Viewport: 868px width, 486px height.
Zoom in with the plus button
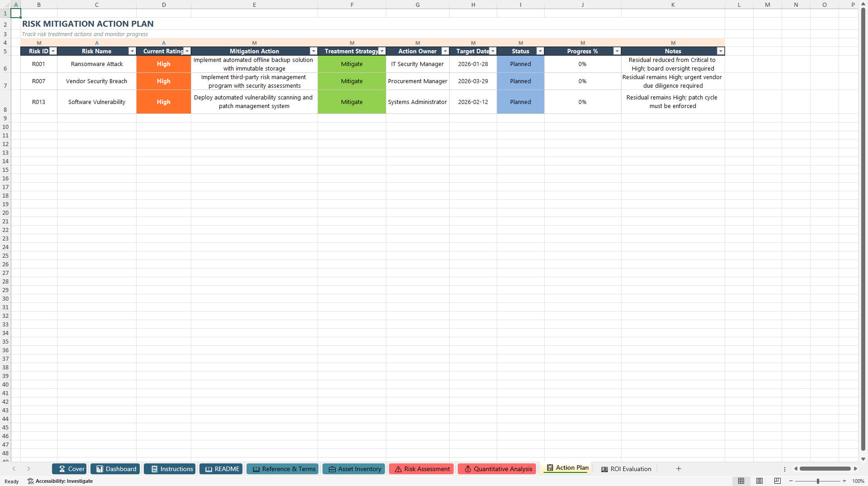(x=844, y=481)
